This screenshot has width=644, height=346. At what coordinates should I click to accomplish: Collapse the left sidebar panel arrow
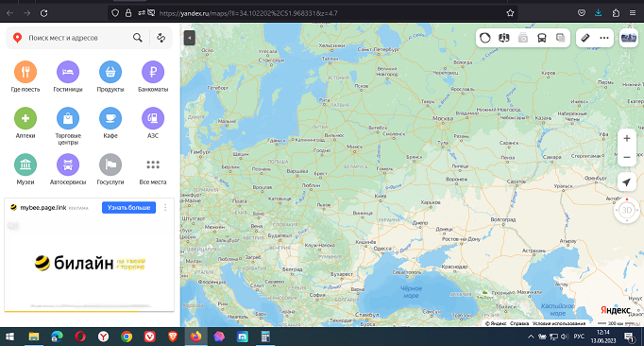point(190,38)
